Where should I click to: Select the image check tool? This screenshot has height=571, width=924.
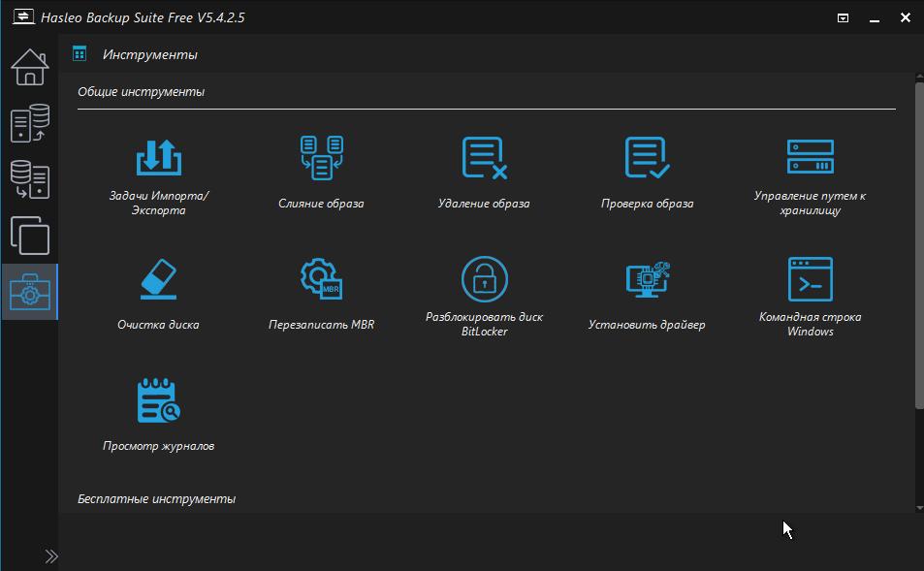[647, 158]
